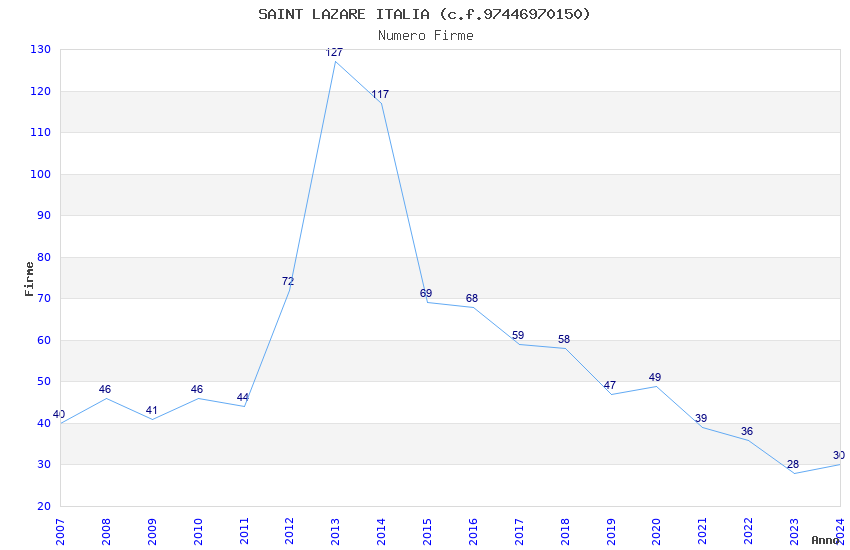Click the data label 28
This screenshot has height=550, width=850.
(793, 464)
